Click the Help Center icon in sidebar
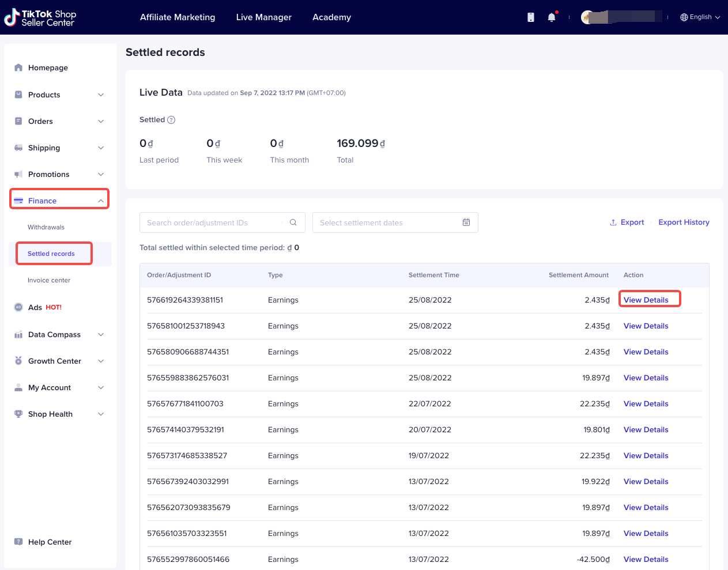 click(x=18, y=542)
